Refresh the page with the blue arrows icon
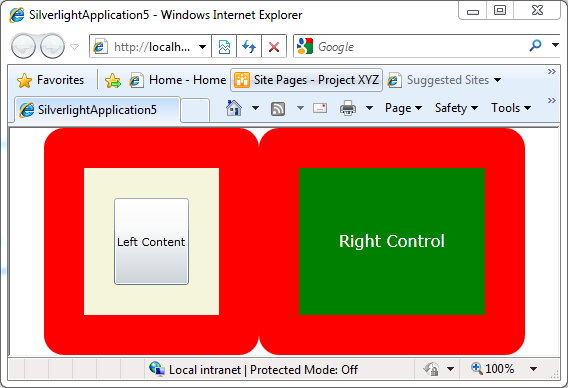 (x=249, y=46)
